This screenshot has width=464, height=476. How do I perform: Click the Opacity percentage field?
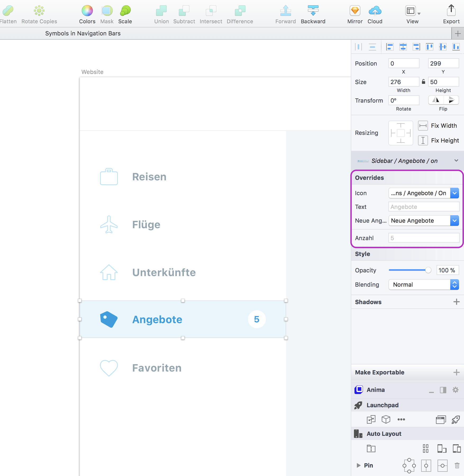click(447, 270)
